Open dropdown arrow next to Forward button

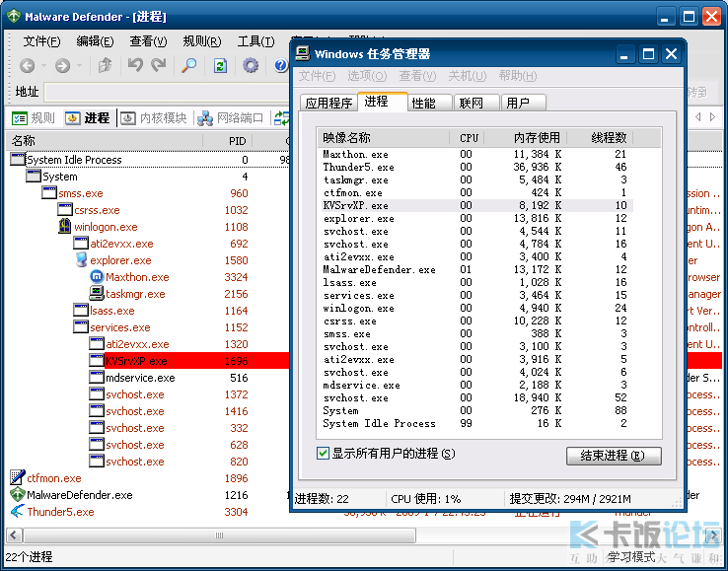pyautogui.click(x=79, y=65)
